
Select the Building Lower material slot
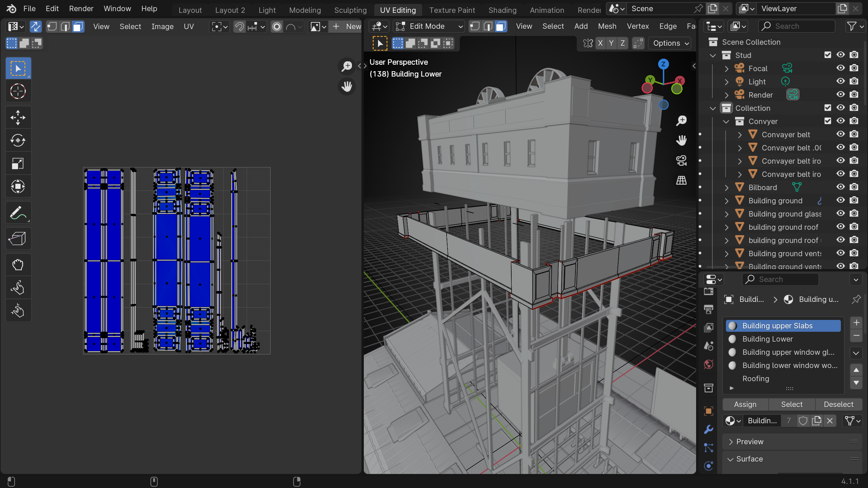click(x=783, y=339)
